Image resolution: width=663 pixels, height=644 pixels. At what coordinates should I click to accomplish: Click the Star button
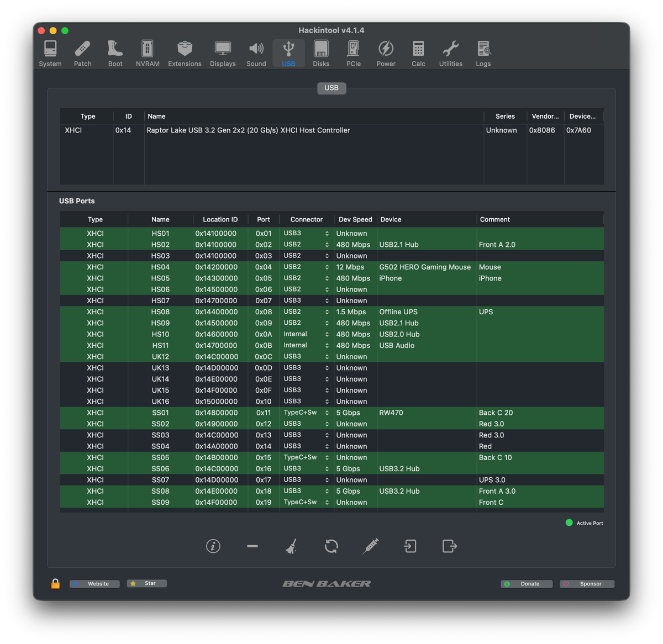pyautogui.click(x=146, y=583)
